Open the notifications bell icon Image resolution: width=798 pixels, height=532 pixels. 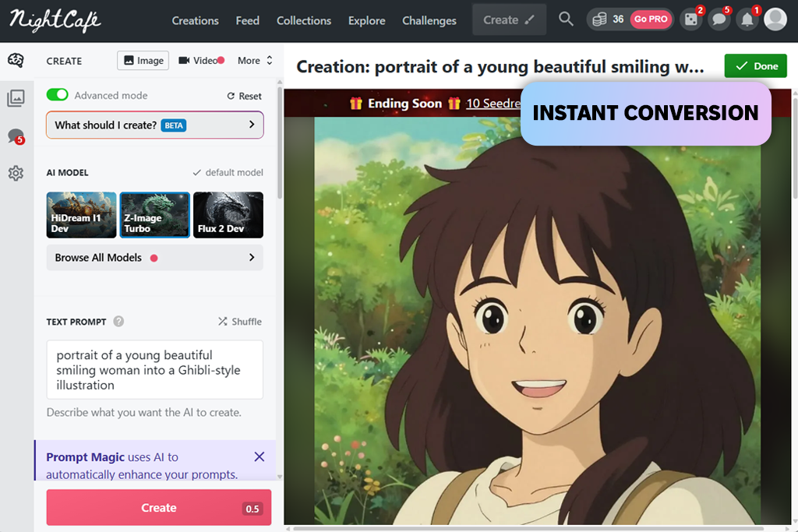pos(747,19)
